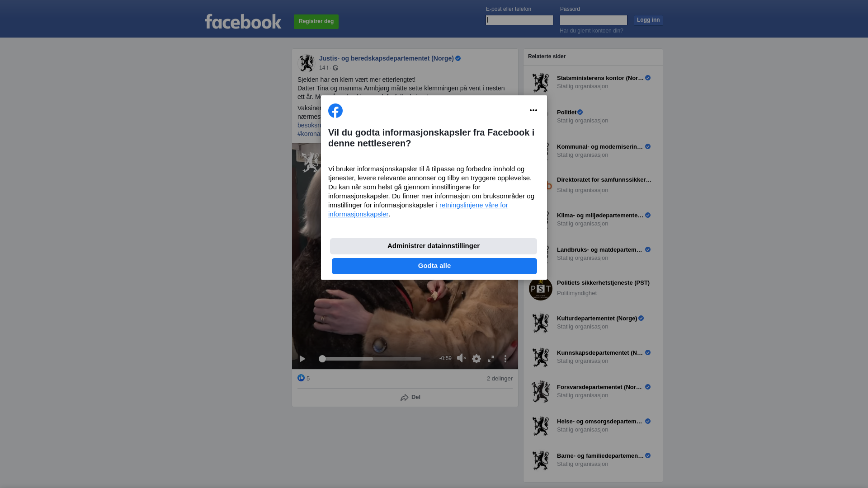Viewport: 868px width, 488px height.
Task: Click Registrer deg button
Action: 316,22
